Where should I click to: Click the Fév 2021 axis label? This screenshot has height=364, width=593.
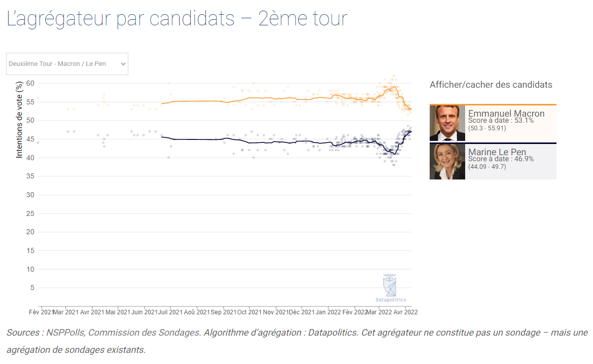coord(41,312)
